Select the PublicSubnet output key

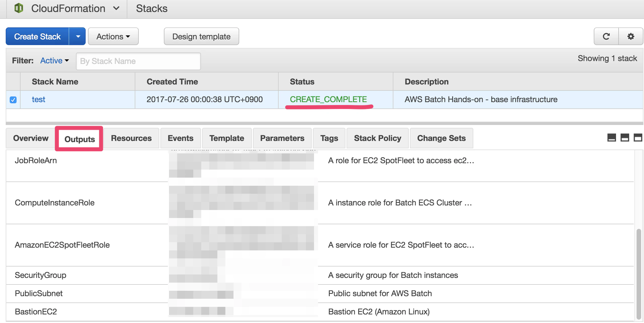pyautogui.click(x=39, y=293)
